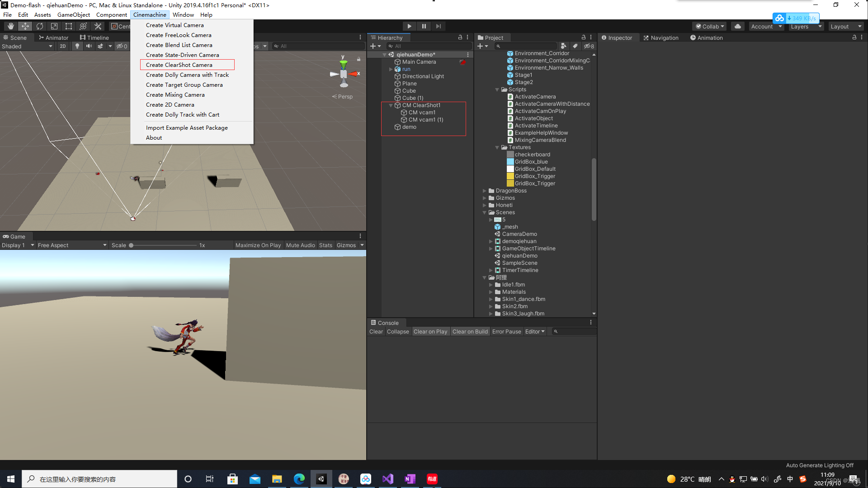Open Project create plus dropdown
Viewport: 868px width, 488px height.
point(483,46)
